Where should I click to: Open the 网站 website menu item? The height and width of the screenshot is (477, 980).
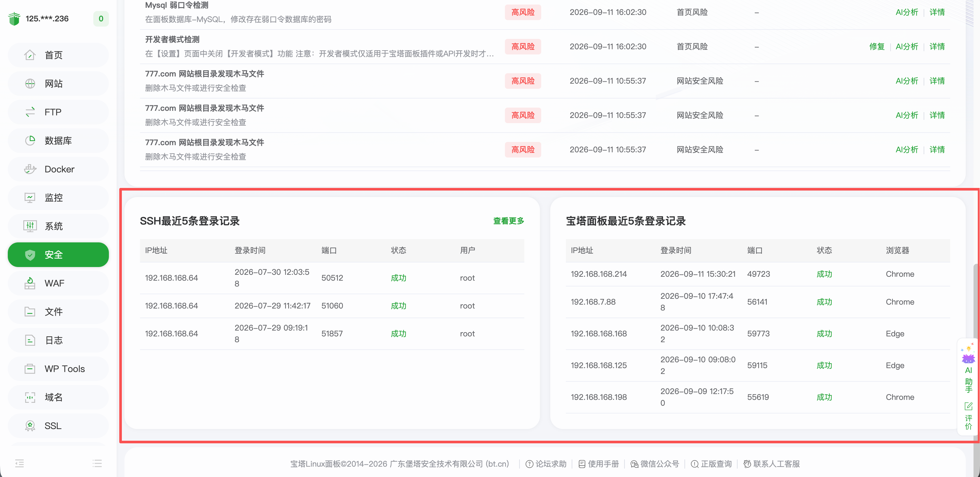pyautogui.click(x=58, y=84)
